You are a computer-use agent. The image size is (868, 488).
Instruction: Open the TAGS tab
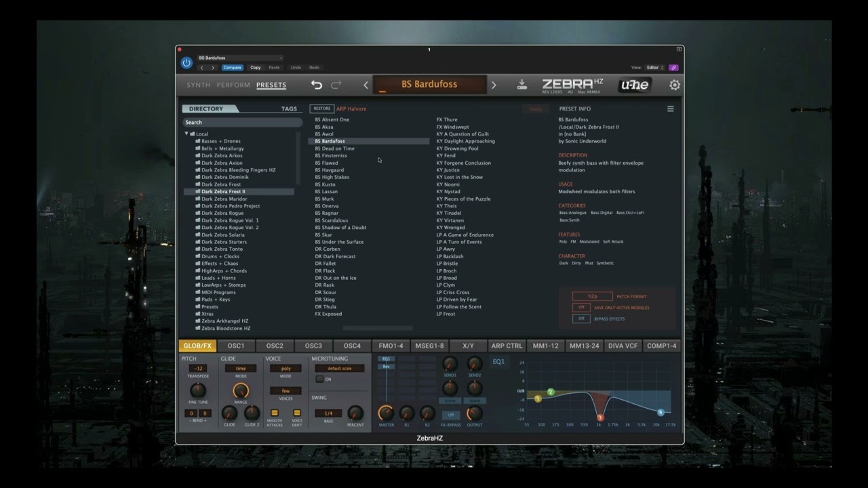click(289, 109)
